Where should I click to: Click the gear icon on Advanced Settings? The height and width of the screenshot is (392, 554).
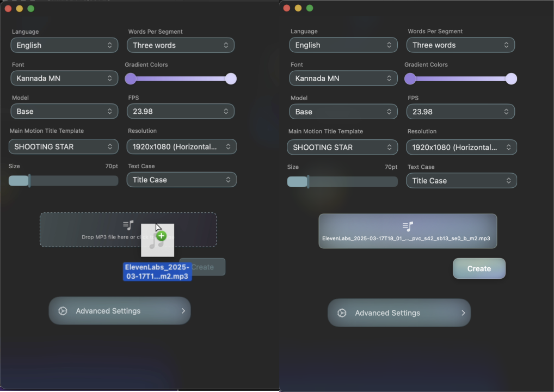(x=63, y=311)
